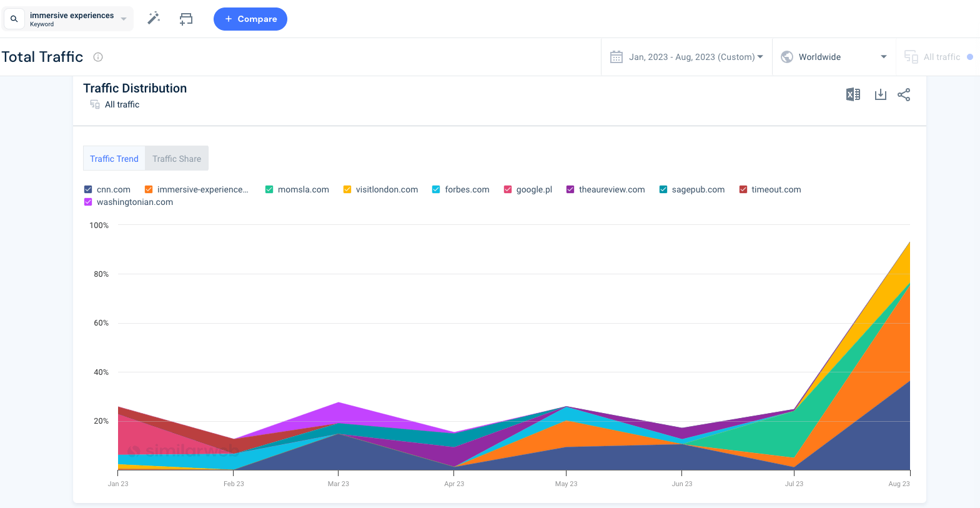980x508 pixels.
Task: Toggle momsla.com legend checkbox
Action: point(269,189)
